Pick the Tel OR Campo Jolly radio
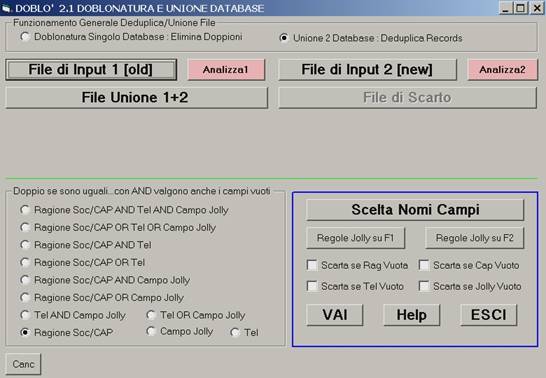This screenshot has width=546, height=378. [151, 315]
